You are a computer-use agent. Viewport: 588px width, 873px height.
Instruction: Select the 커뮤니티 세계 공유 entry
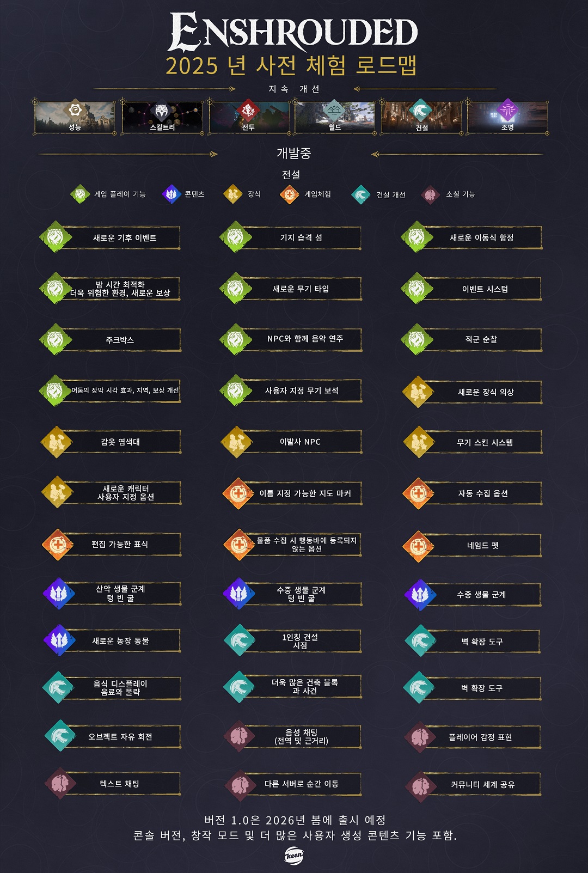coord(472,785)
